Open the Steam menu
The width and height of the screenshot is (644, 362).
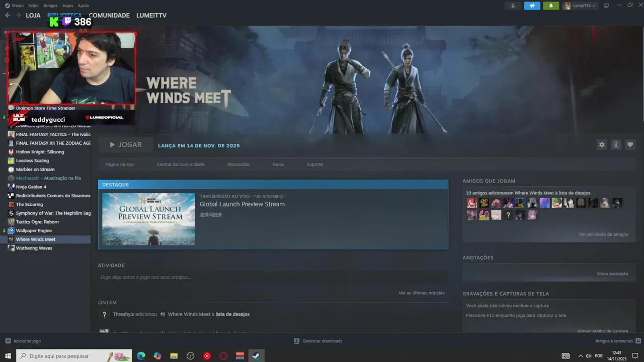pos(18,6)
